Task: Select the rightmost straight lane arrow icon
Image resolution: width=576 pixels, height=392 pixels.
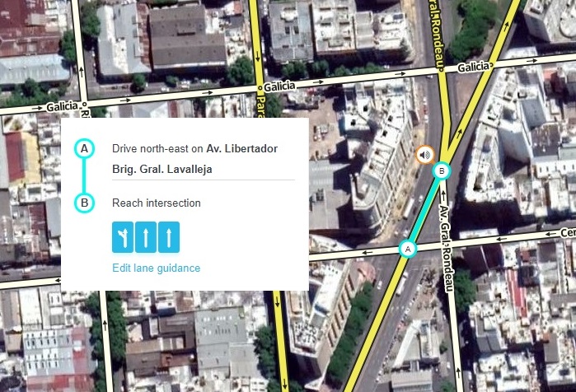Action: point(169,237)
